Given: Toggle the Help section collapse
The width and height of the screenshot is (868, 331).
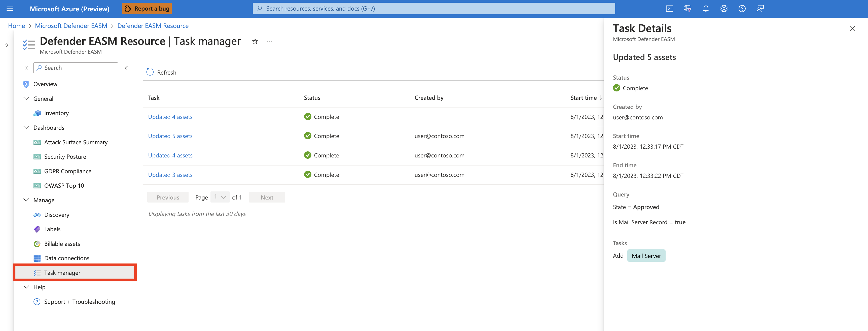Looking at the screenshot, I should coord(26,287).
